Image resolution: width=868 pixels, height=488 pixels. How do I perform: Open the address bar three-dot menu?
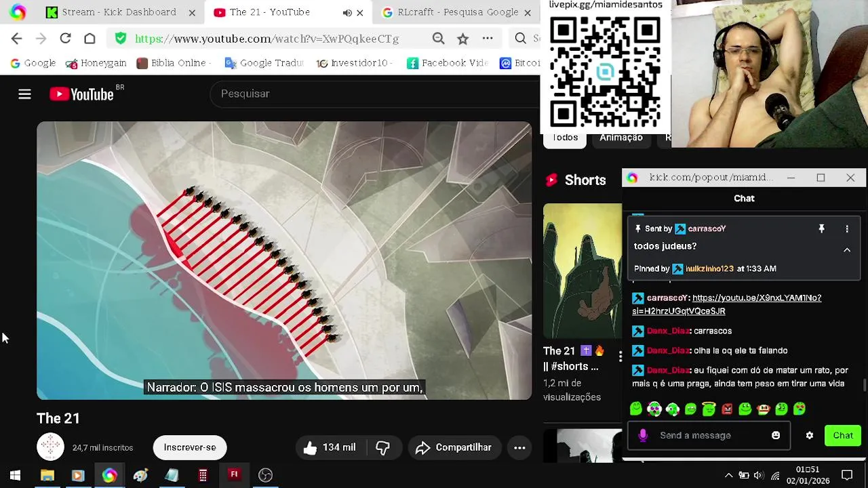(x=488, y=39)
